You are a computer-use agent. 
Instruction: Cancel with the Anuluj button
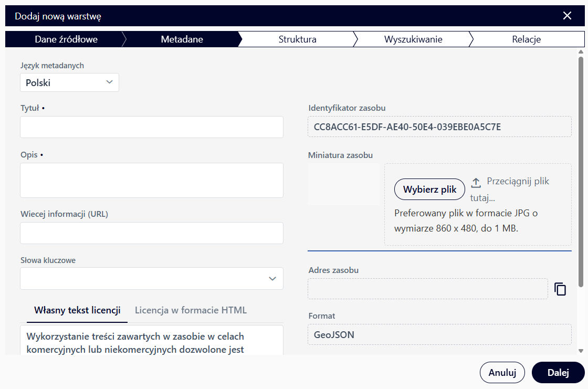tap(502, 372)
